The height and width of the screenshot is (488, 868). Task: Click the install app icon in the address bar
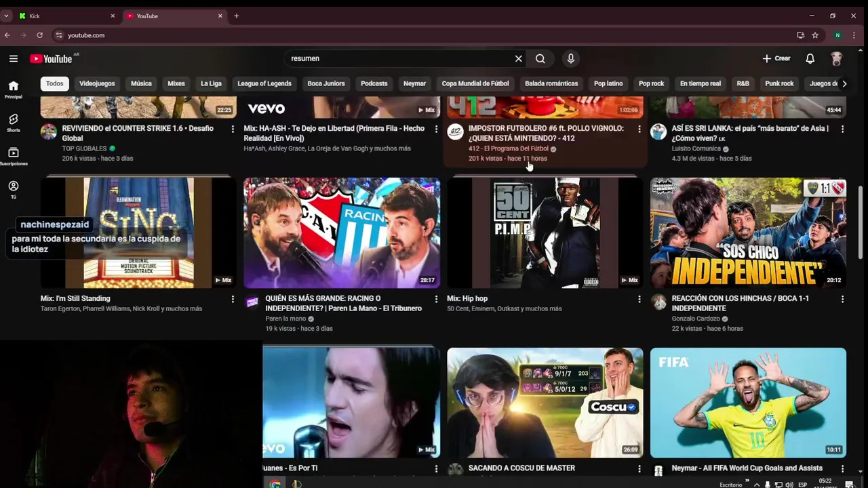[801, 35]
